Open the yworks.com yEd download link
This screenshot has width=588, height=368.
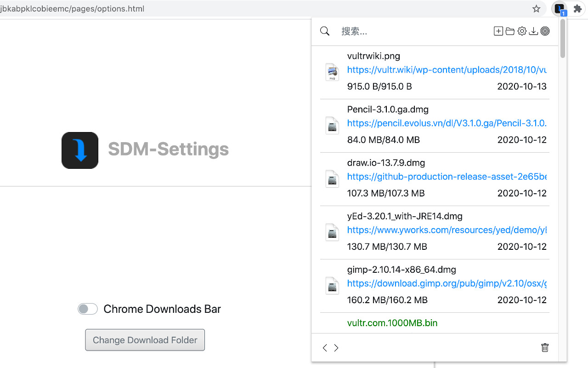coord(447,230)
